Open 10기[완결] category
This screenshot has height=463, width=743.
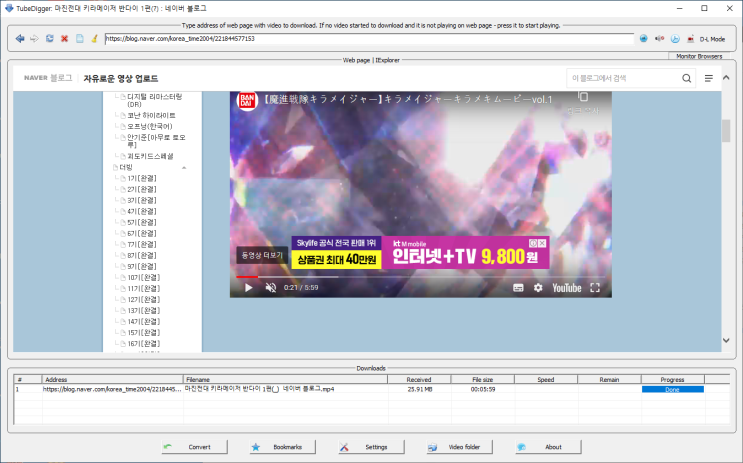point(144,277)
